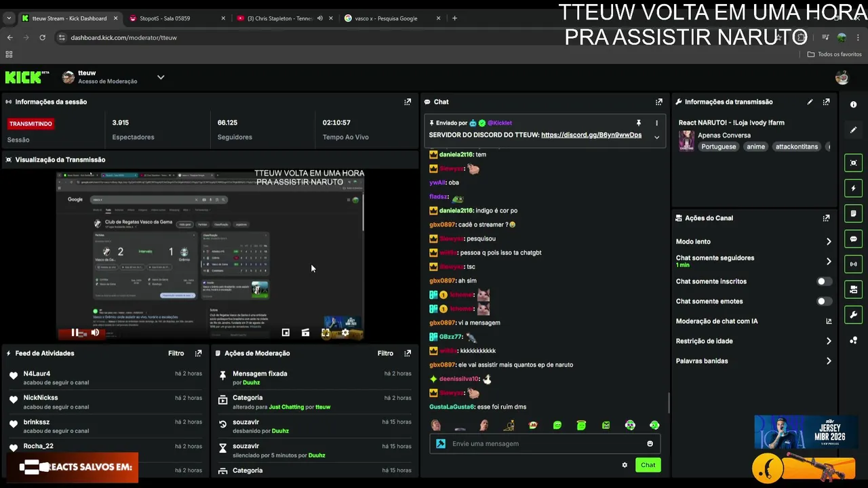Viewport: 868px width, 488px height.
Task: Open Todos os favoritos bookmarks folder
Action: coord(833,54)
